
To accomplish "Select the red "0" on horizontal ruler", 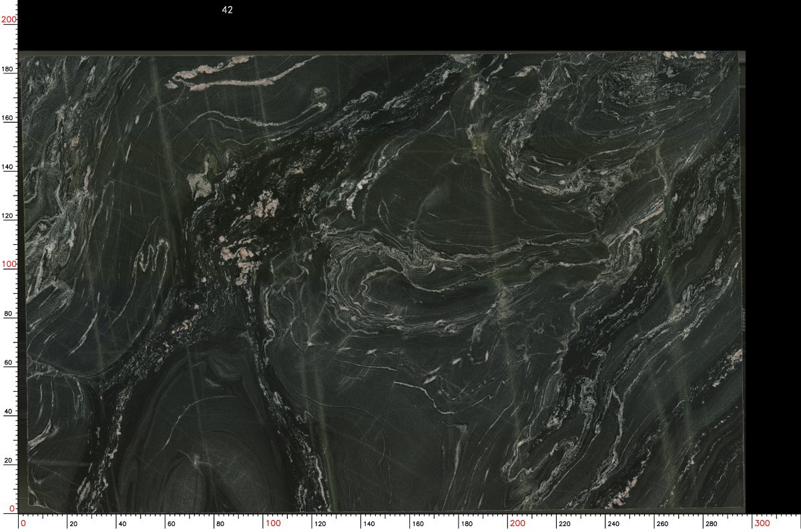I will [23, 523].
